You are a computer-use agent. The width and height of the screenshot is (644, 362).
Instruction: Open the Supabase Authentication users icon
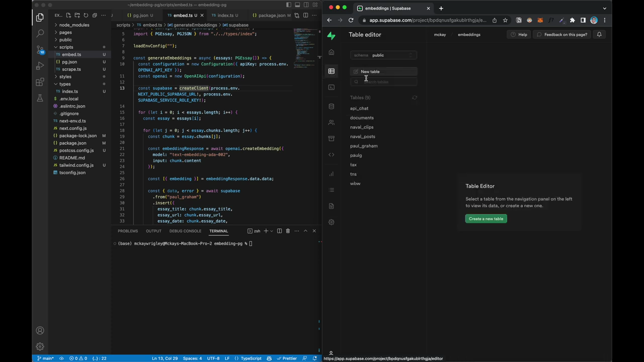[x=331, y=122]
